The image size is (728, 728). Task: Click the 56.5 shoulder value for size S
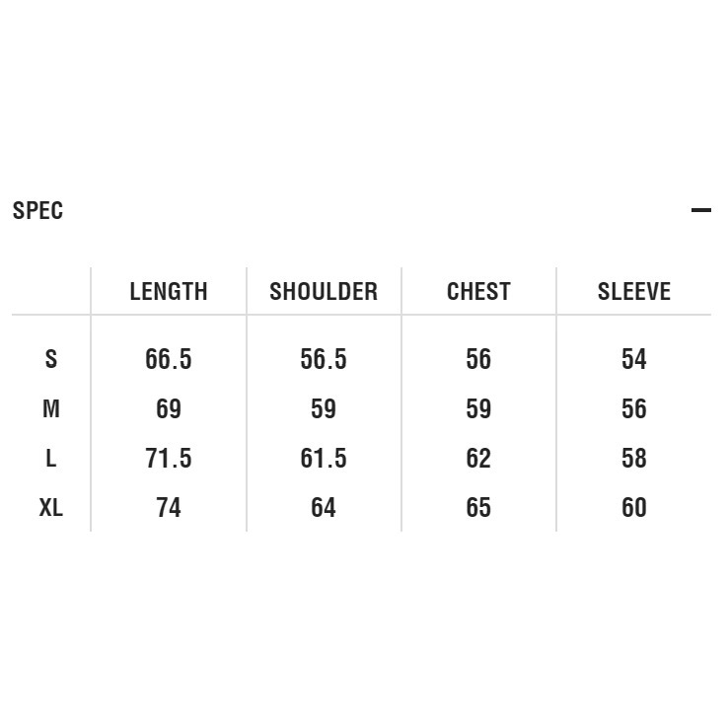pyautogui.click(x=324, y=359)
